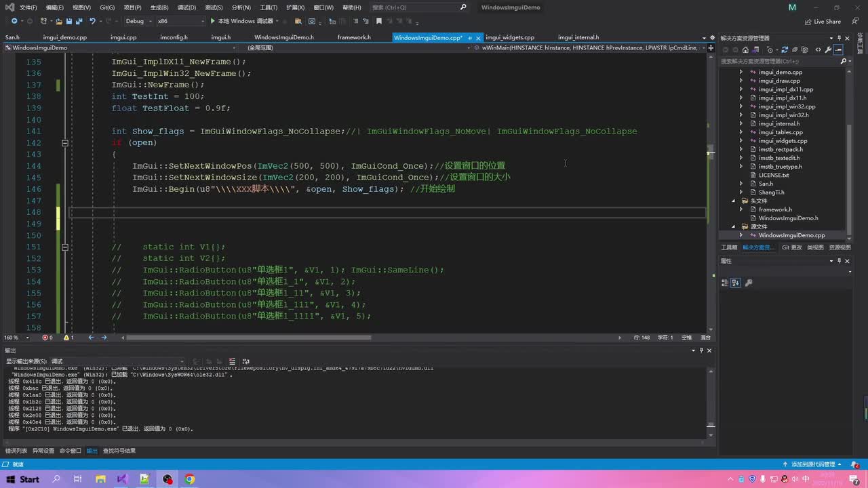Pin the WindowsImguiDemo.cpp tab
Viewport: 868px width, 488px height.
click(x=469, y=38)
